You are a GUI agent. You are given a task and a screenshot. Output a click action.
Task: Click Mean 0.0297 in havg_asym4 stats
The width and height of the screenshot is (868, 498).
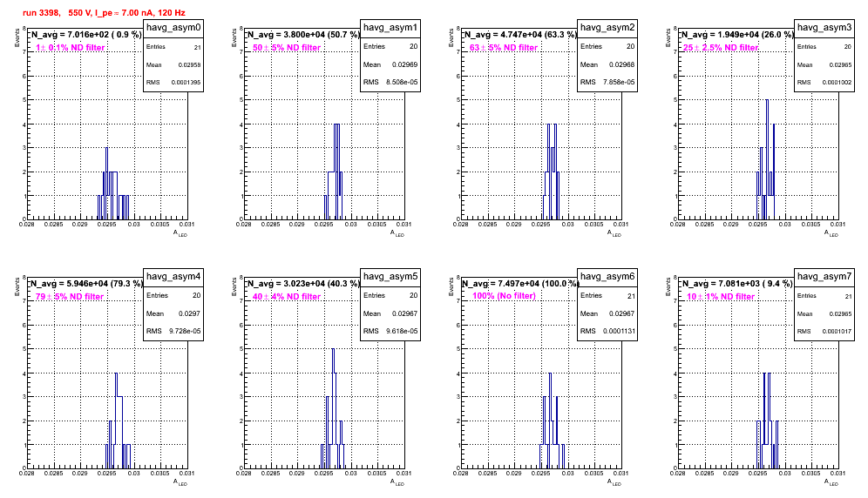(173, 313)
